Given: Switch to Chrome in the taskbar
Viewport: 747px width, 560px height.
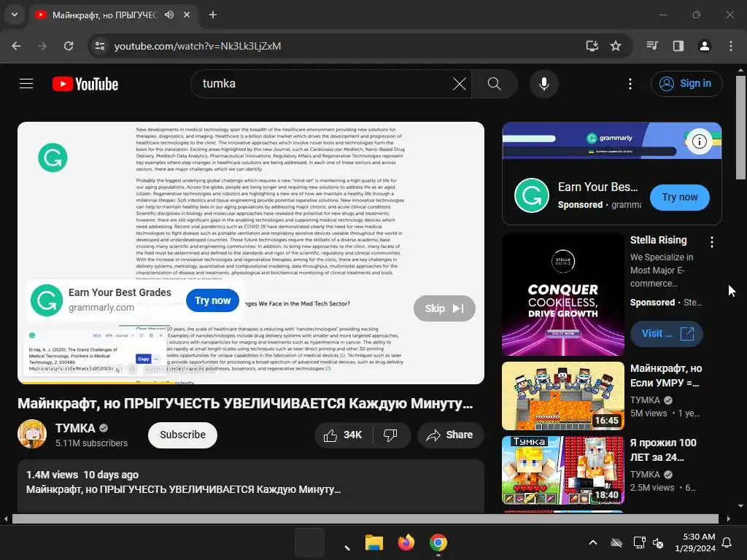Looking at the screenshot, I should pos(438,542).
